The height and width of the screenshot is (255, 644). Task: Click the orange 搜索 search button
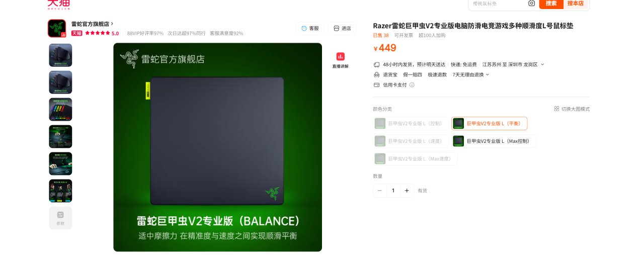click(x=551, y=4)
